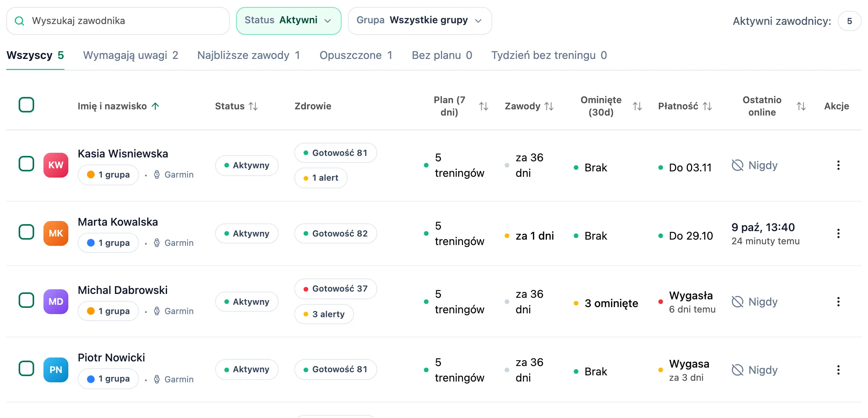Sort by Zawody column arrows

549,106
